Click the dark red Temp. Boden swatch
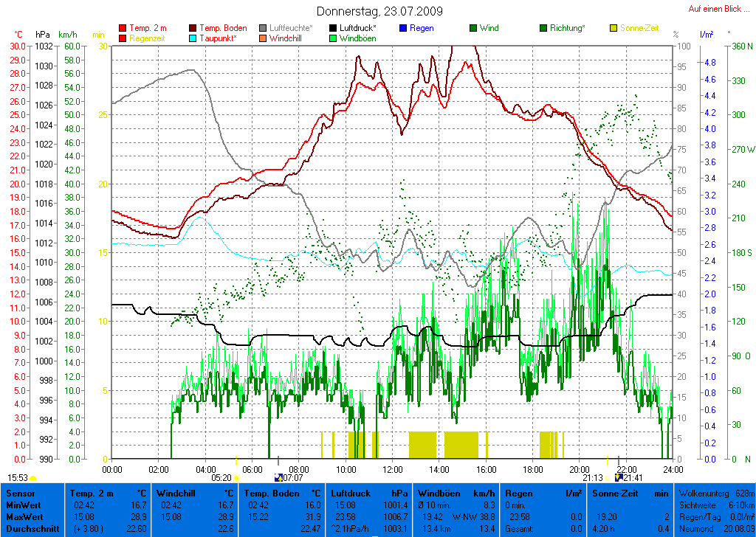756x537 pixels. pyautogui.click(x=193, y=29)
